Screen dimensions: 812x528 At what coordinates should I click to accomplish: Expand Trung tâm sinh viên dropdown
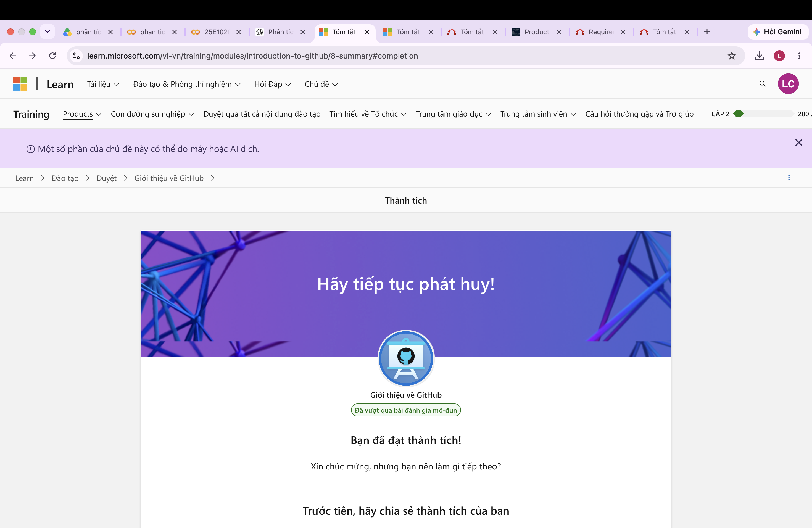[x=538, y=114]
